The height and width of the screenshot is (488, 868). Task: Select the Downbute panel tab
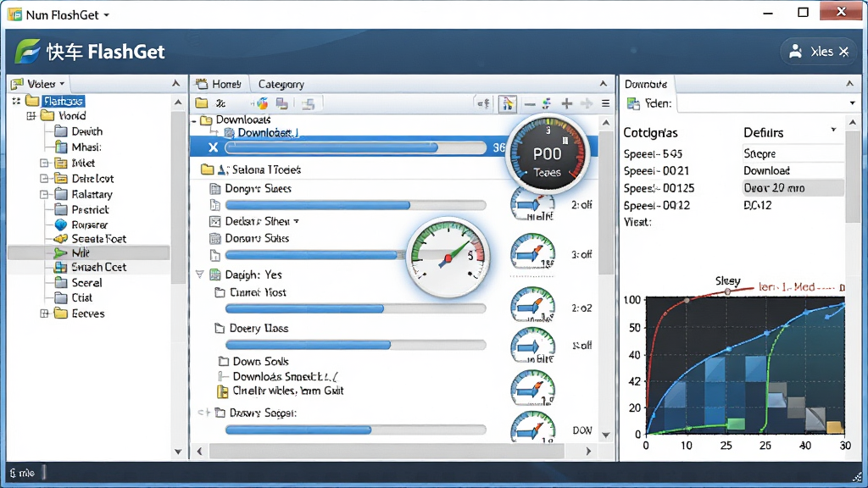click(646, 84)
